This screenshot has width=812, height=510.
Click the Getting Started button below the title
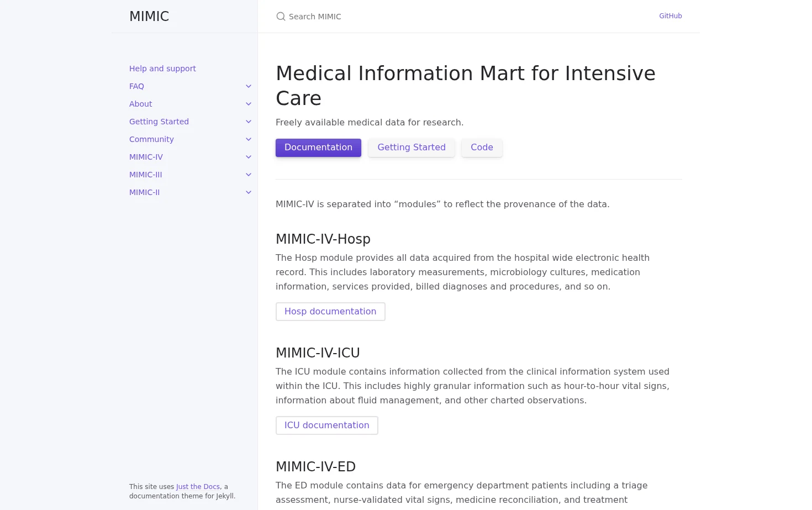tap(412, 148)
